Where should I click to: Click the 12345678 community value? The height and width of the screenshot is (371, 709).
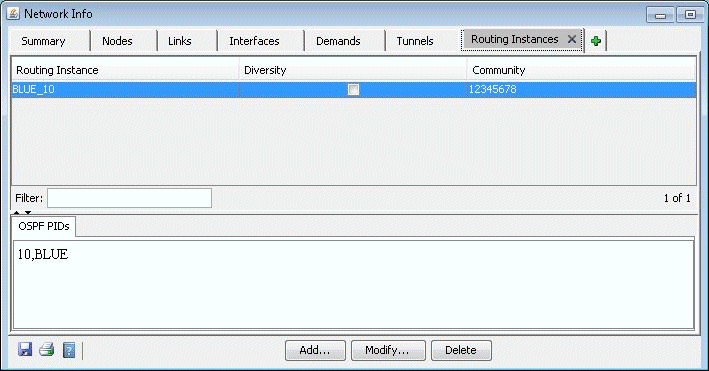pyautogui.click(x=492, y=90)
